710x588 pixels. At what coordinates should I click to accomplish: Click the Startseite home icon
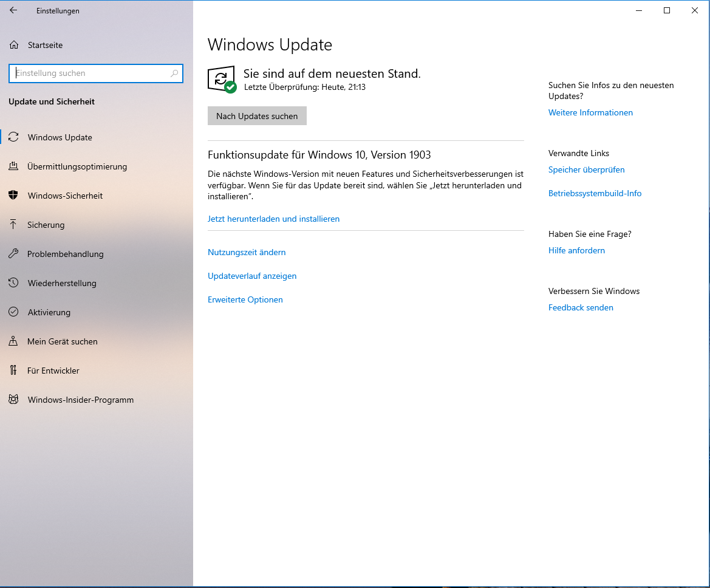pos(14,45)
